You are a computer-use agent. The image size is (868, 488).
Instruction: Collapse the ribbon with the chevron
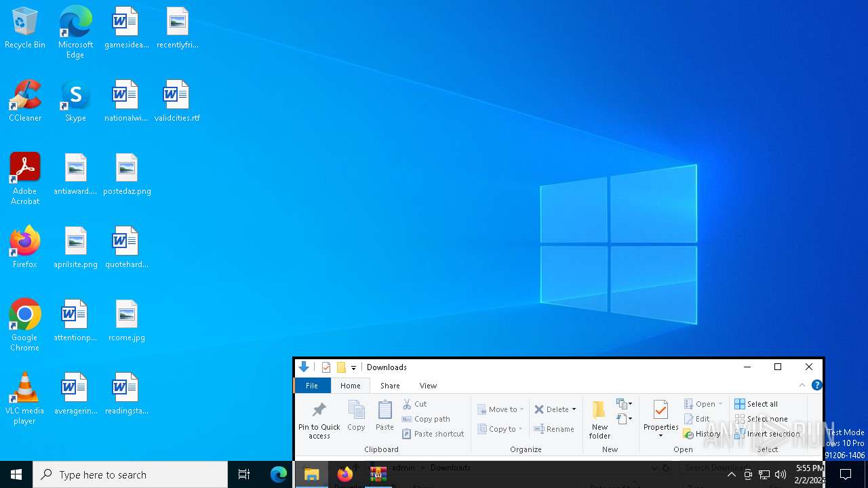tap(802, 385)
